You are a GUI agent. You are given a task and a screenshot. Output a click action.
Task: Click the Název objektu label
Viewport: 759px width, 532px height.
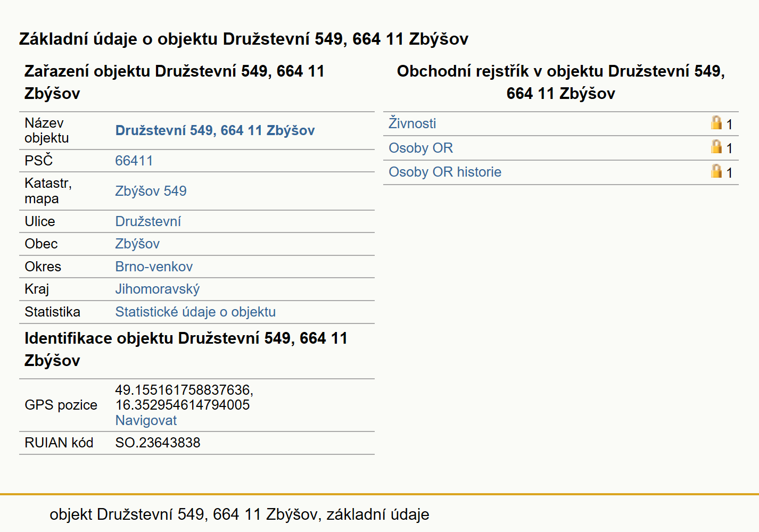(47, 130)
